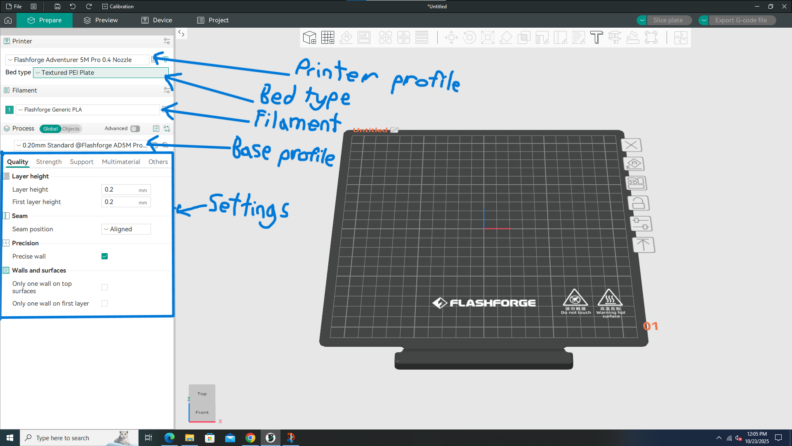This screenshot has width=792, height=446.
Task: Select the Rotate tool
Action: (x=469, y=37)
